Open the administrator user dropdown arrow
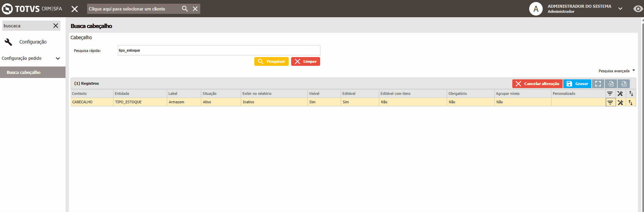Viewport: 644px width, 212px height. point(620,9)
